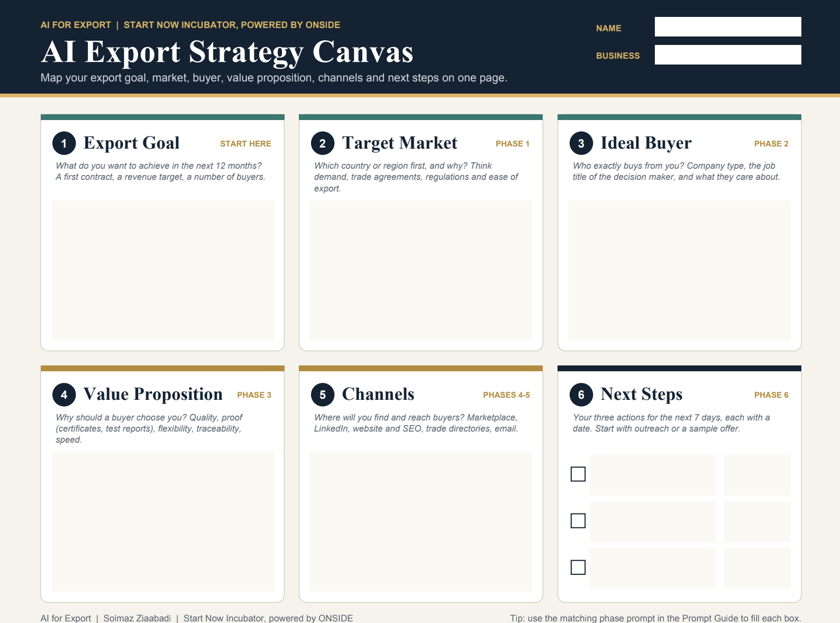Click the AI Export Strategy Canvas title

click(x=227, y=52)
